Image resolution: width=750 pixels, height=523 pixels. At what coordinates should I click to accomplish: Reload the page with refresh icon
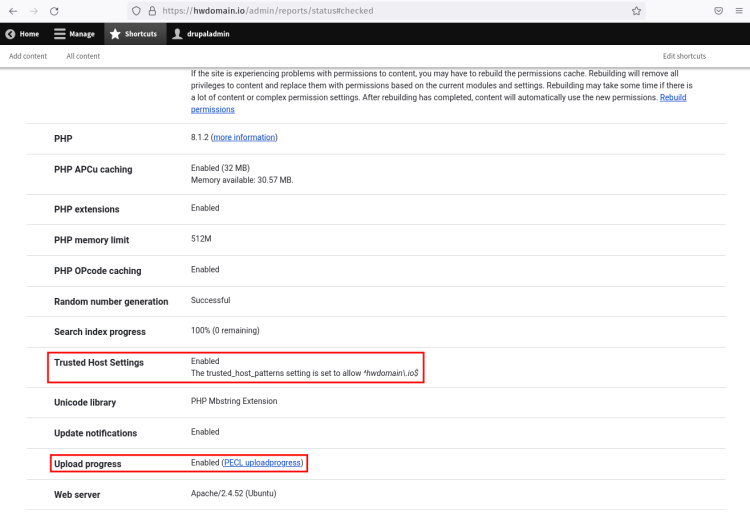pyautogui.click(x=54, y=10)
